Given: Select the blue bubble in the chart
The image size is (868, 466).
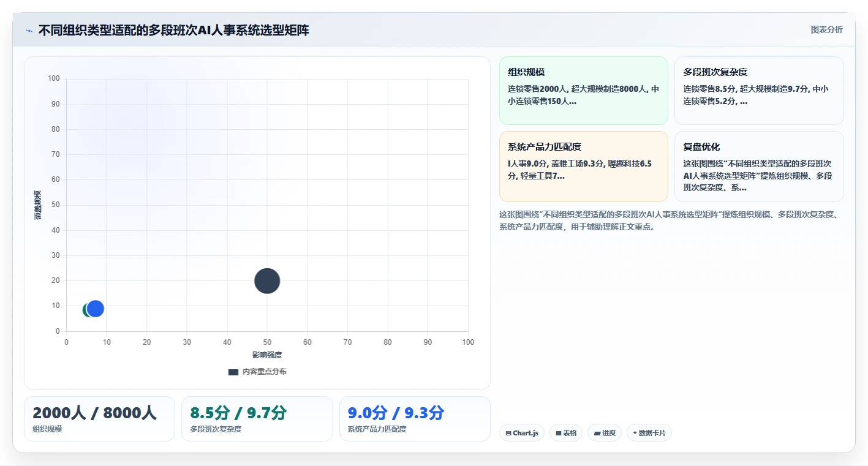Looking at the screenshot, I should [95, 309].
